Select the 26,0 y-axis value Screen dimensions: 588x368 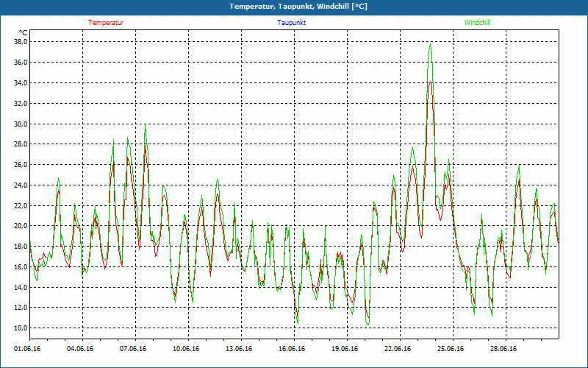click(x=21, y=164)
